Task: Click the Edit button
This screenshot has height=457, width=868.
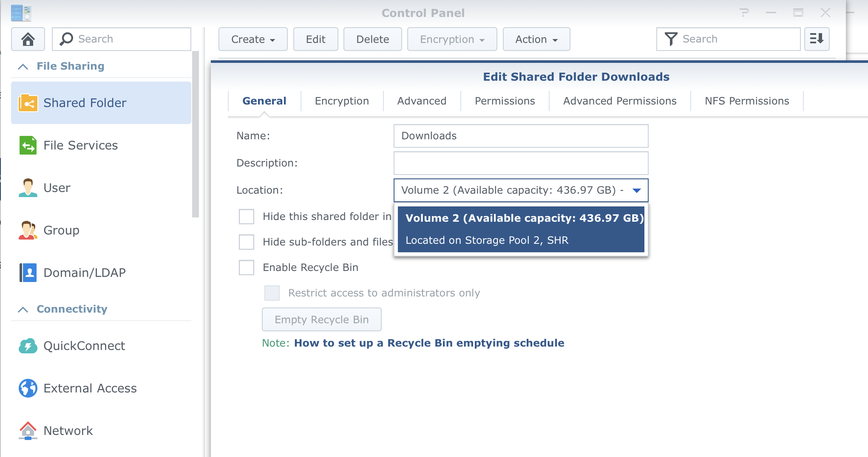Action: coord(316,39)
